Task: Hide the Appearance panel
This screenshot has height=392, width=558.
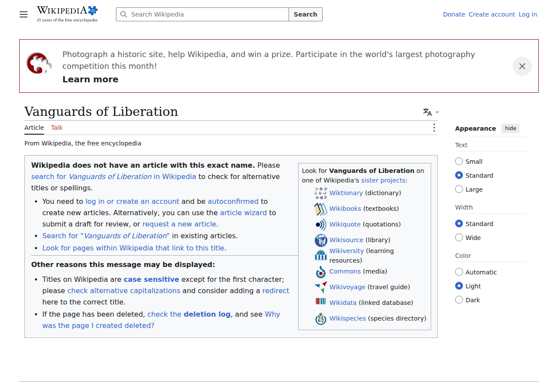Action: [x=510, y=128]
